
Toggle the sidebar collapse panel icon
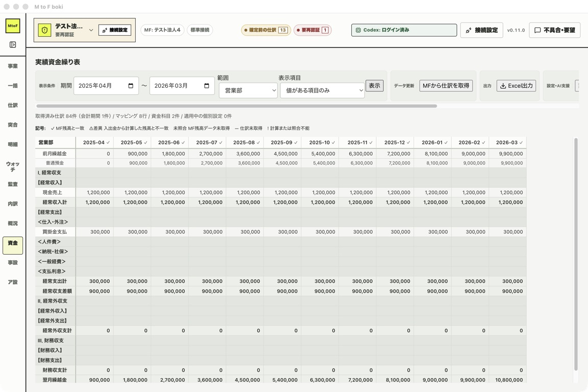(x=13, y=44)
